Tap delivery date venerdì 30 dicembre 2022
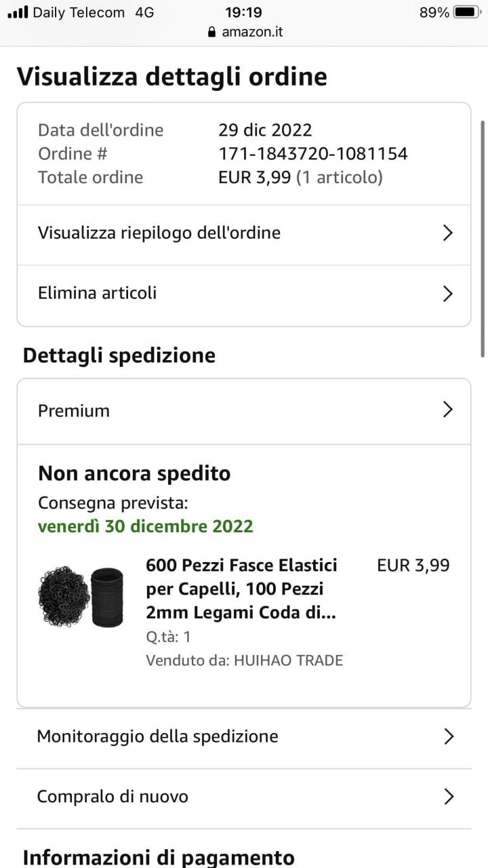Screen dimensions: 488x868 [x=145, y=526]
